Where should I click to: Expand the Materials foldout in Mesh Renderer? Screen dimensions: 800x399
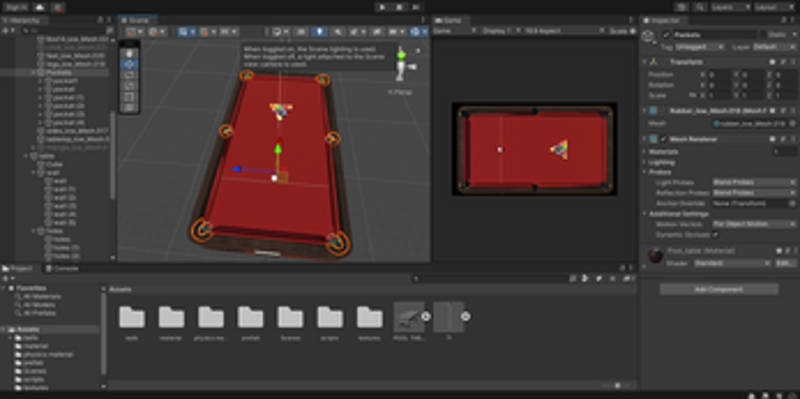[x=644, y=152]
